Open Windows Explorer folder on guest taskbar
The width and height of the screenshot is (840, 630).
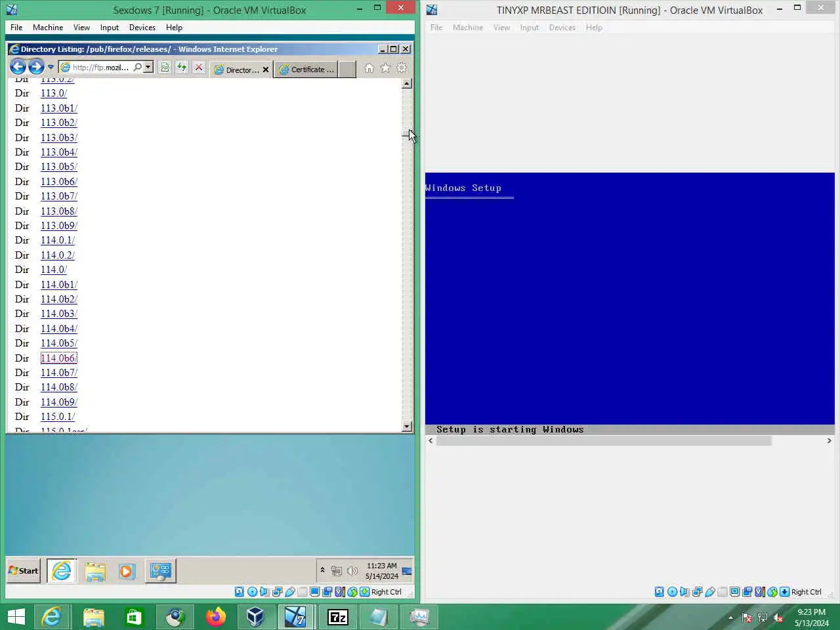tap(95, 572)
